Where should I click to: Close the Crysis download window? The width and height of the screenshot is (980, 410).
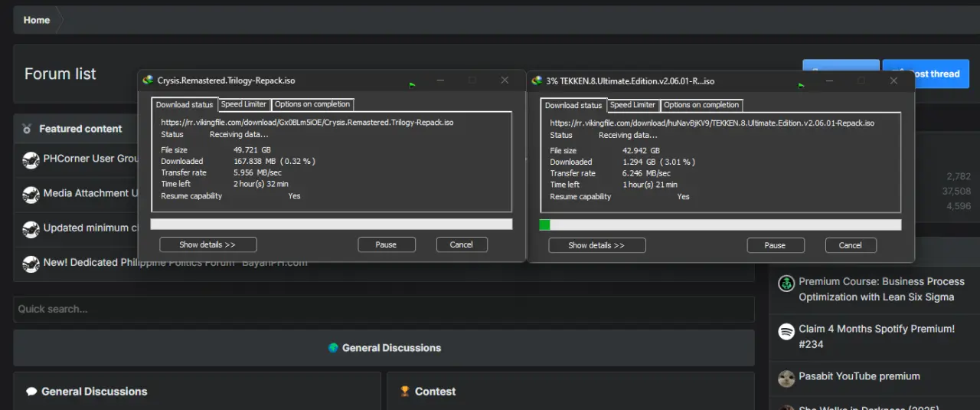[x=505, y=80]
